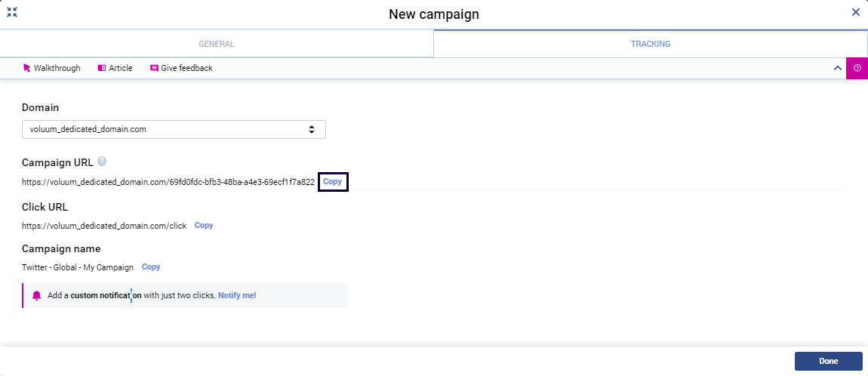Copy the Click URL

pyautogui.click(x=204, y=226)
